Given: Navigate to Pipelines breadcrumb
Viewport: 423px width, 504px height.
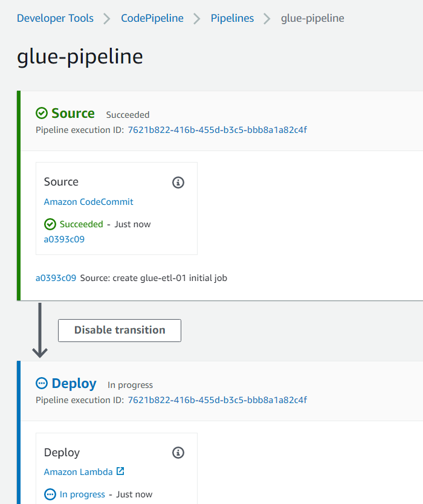Looking at the screenshot, I should 233,18.
